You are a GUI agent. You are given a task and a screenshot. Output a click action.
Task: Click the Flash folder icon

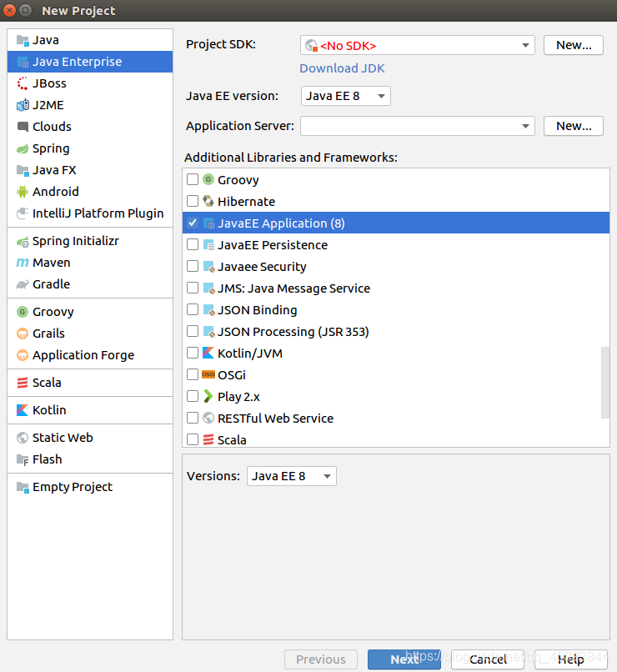pos(23,459)
